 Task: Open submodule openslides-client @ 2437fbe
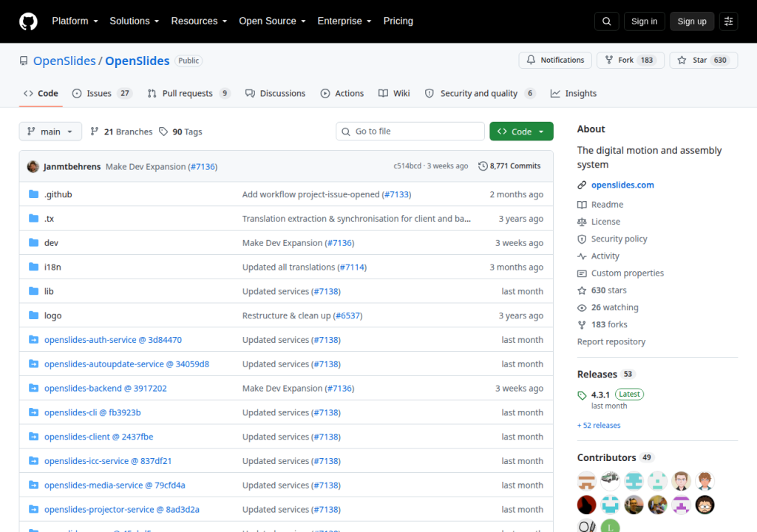[x=98, y=437]
